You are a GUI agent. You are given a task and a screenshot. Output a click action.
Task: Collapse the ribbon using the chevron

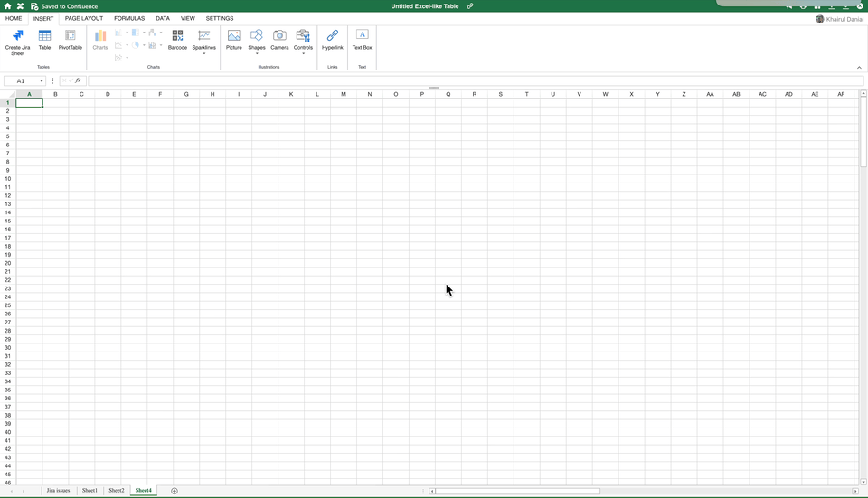(859, 67)
